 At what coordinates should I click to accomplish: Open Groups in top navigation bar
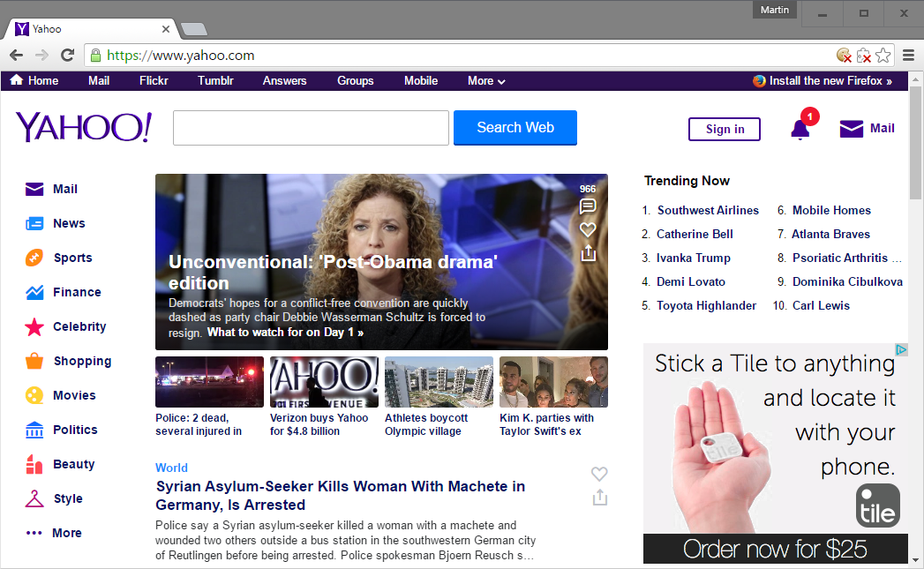355,80
